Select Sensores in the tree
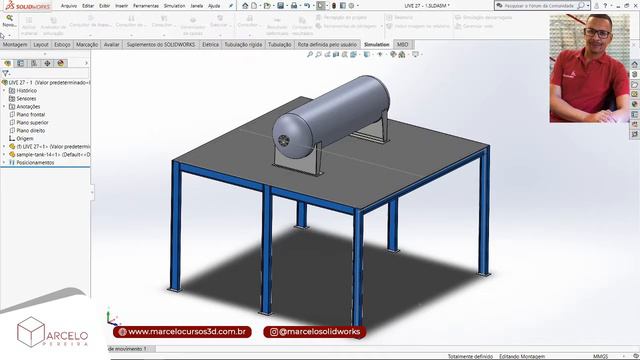The image size is (640, 360). point(26,99)
